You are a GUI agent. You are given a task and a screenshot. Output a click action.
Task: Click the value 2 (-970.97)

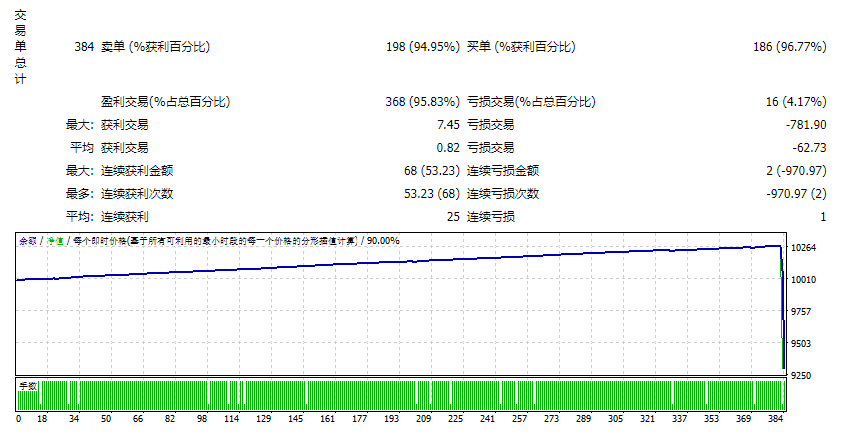[796, 171]
